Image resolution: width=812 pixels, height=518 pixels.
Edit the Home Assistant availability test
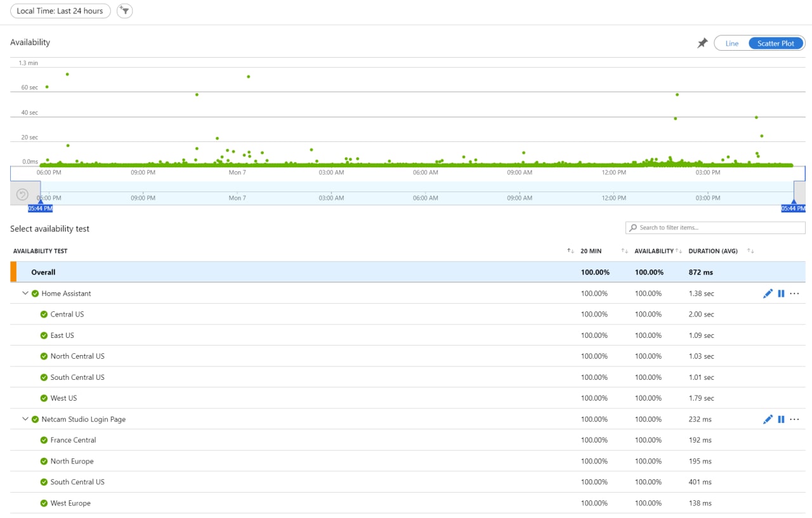pos(768,294)
